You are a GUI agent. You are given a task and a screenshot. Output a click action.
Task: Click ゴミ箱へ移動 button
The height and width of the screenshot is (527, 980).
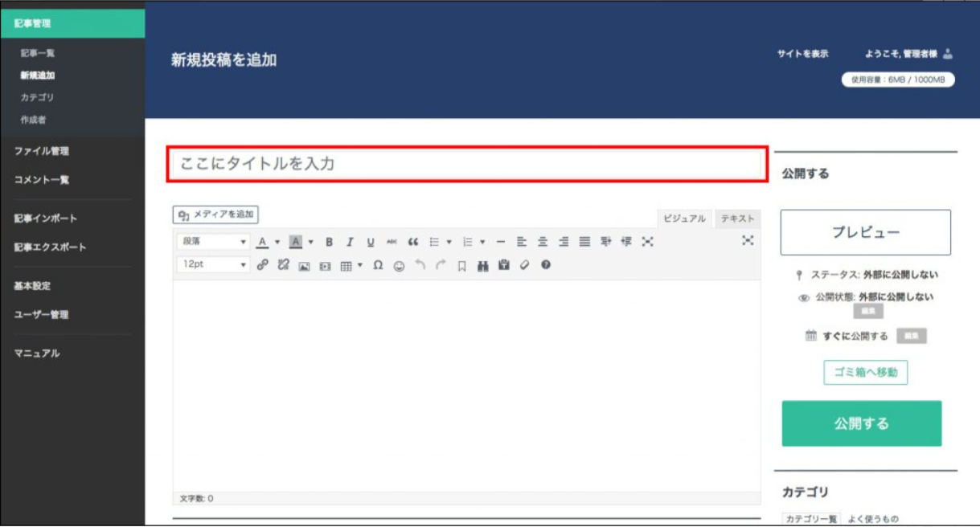pos(865,373)
